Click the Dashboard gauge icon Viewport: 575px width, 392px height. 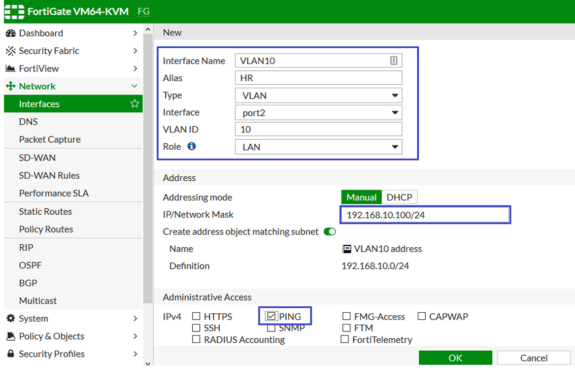click(x=11, y=33)
